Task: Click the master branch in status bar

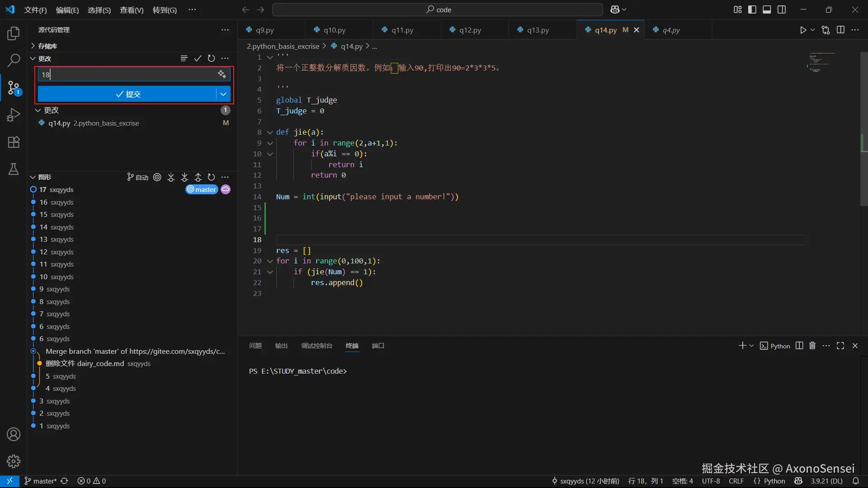Action: 41,481
